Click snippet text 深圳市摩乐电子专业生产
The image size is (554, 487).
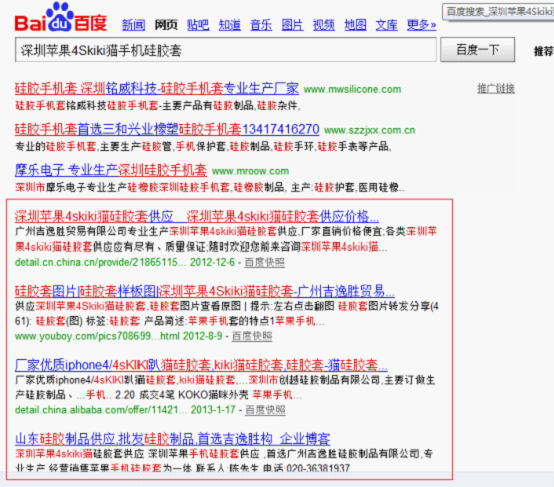(x=71, y=187)
